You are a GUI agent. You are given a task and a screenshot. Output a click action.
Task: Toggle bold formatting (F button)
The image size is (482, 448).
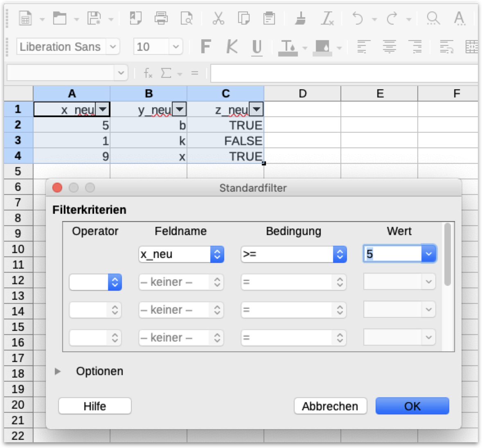(x=206, y=47)
